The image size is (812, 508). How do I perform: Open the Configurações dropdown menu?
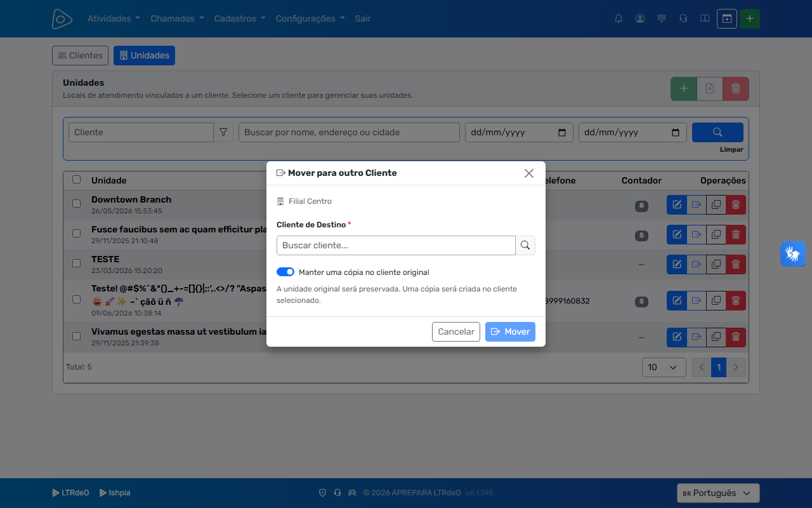310,18
